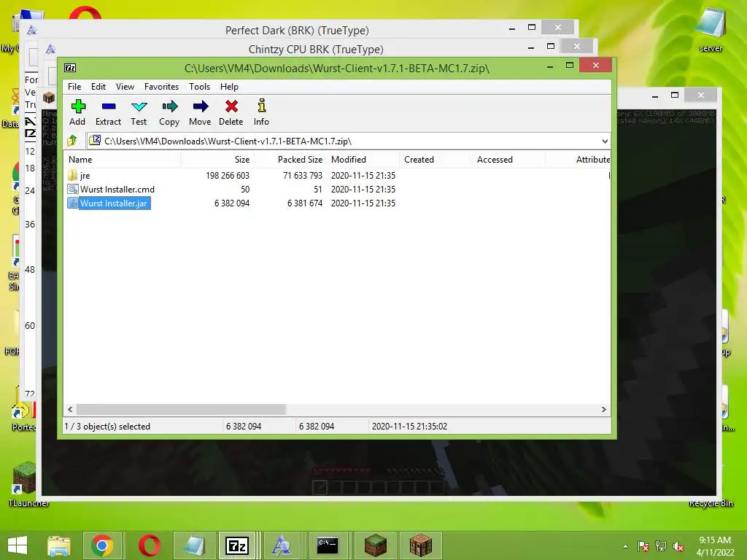Close the 7-Zip window

[x=595, y=65]
